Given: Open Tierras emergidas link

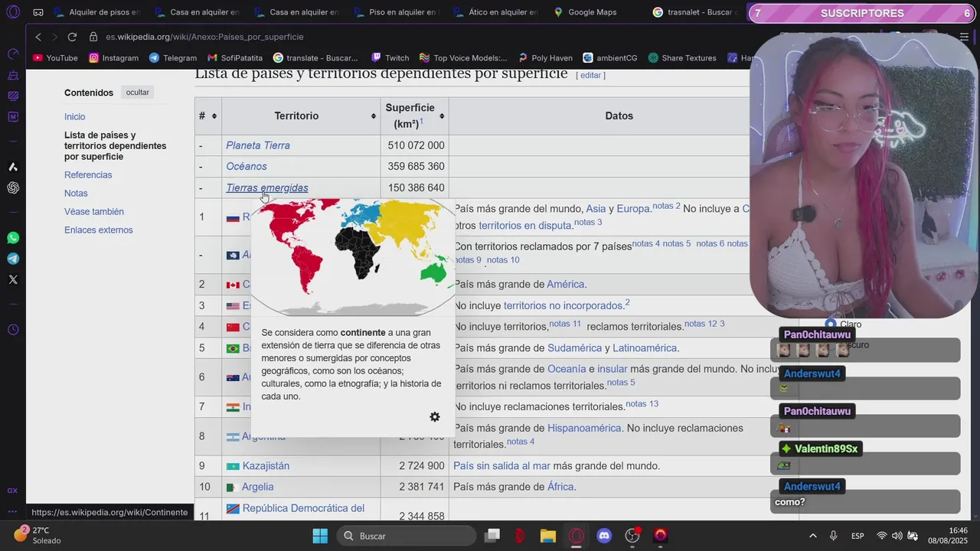Looking at the screenshot, I should tap(267, 187).
